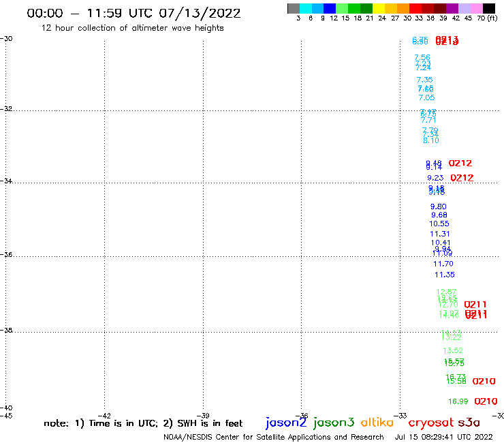
Task: Click the orange 'altika' satellite label
Action: coord(377,423)
